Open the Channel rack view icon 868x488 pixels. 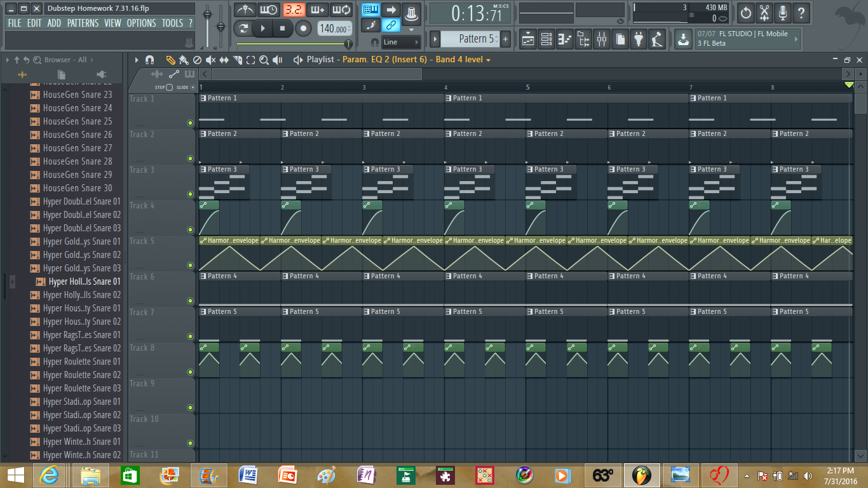546,39
